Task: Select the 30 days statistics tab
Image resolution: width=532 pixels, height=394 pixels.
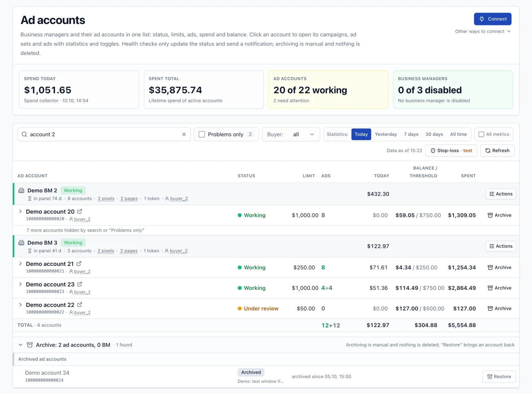Action: 434,134
